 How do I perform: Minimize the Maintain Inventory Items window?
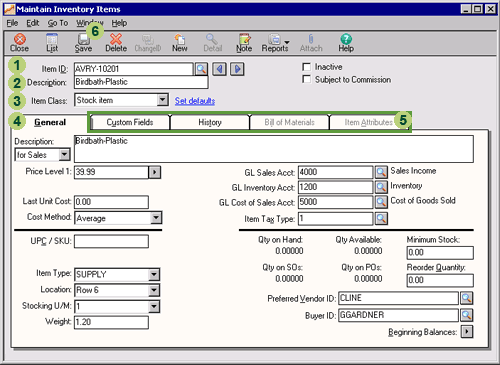click(x=466, y=9)
